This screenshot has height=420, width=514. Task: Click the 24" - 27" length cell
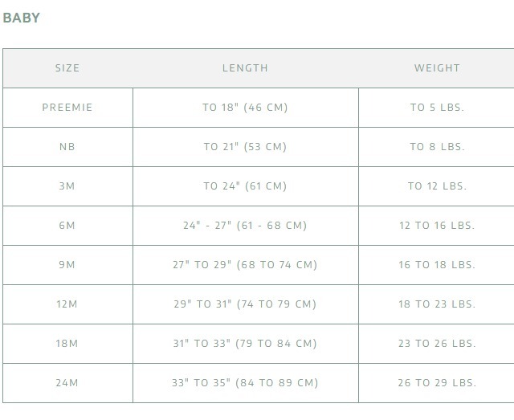coord(245,226)
